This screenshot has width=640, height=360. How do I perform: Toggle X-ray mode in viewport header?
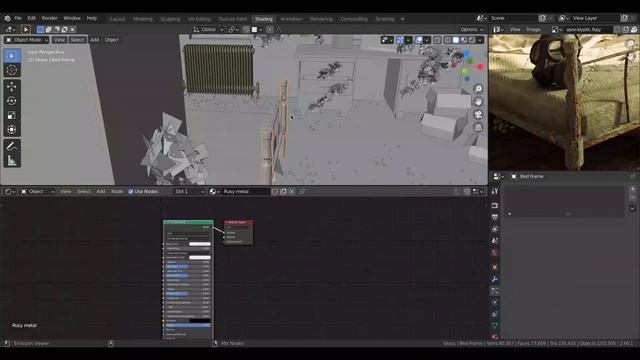(437, 40)
